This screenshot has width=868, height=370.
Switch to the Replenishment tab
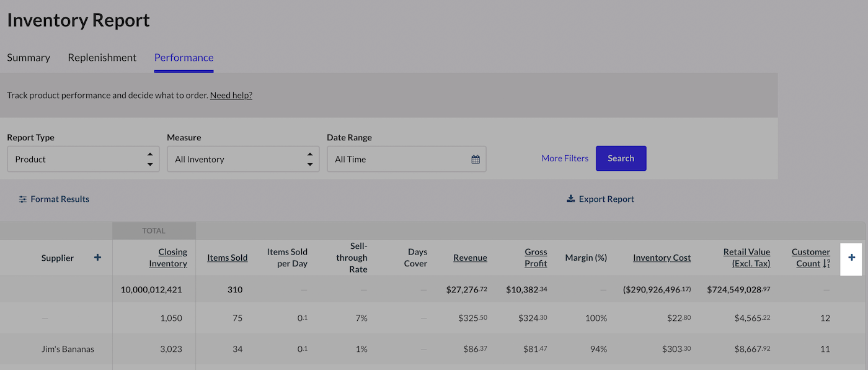point(102,58)
